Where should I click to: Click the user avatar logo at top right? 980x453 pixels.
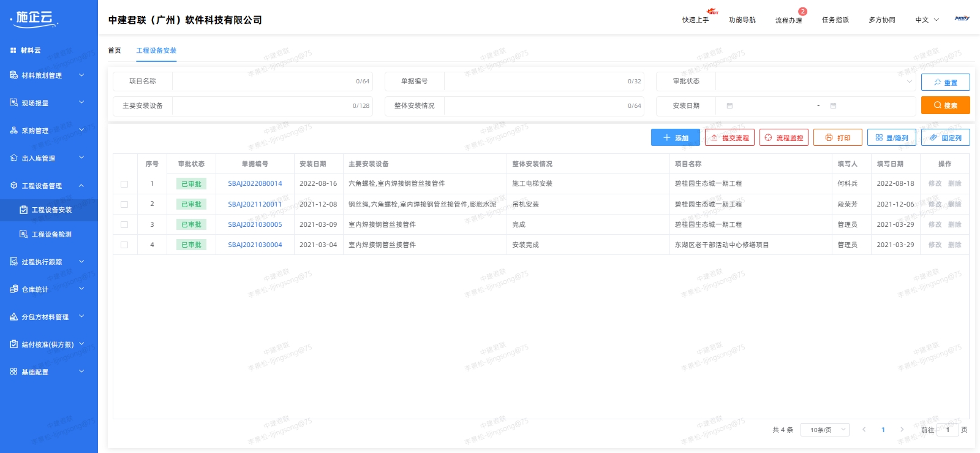pos(962,19)
